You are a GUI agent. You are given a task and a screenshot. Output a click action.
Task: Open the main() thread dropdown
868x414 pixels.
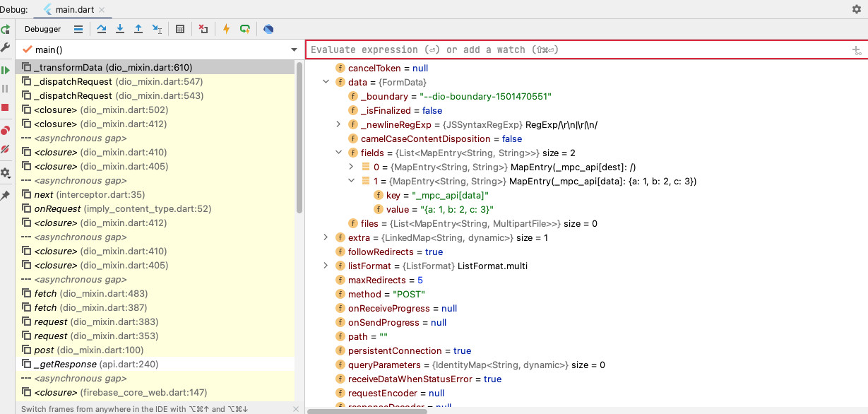(x=294, y=49)
